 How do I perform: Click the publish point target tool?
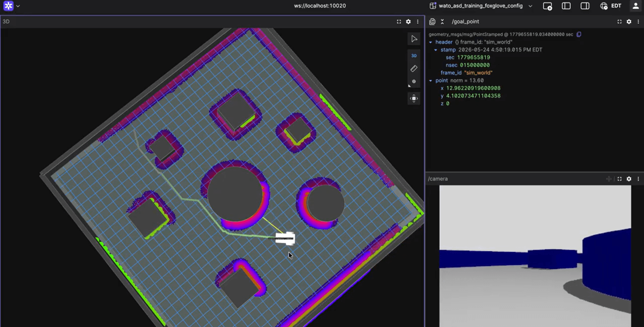[x=414, y=82]
